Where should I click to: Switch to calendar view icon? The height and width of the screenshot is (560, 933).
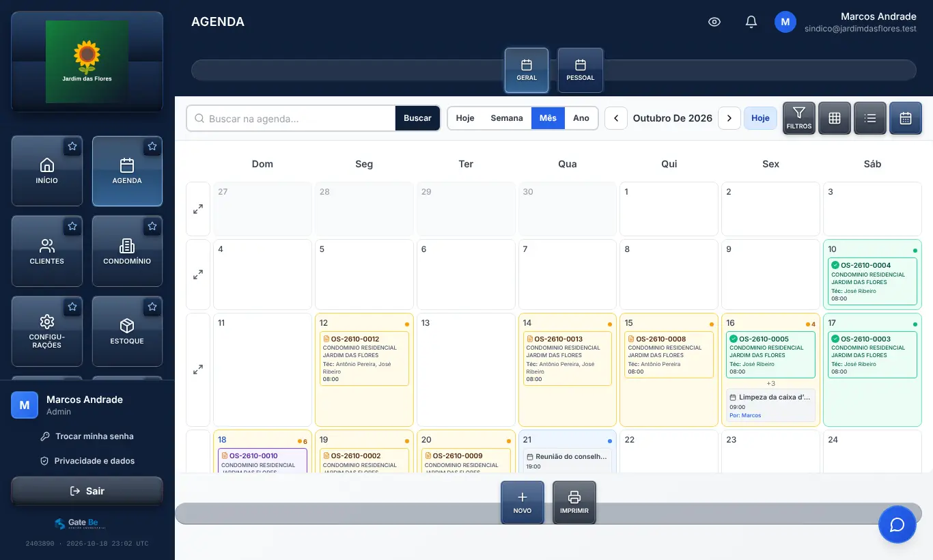906,118
